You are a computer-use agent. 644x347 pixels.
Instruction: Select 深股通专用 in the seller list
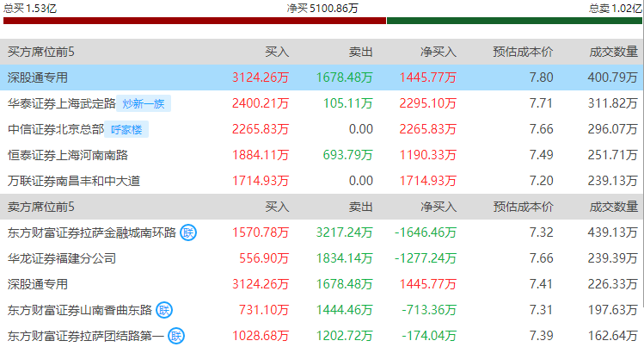[37, 284]
